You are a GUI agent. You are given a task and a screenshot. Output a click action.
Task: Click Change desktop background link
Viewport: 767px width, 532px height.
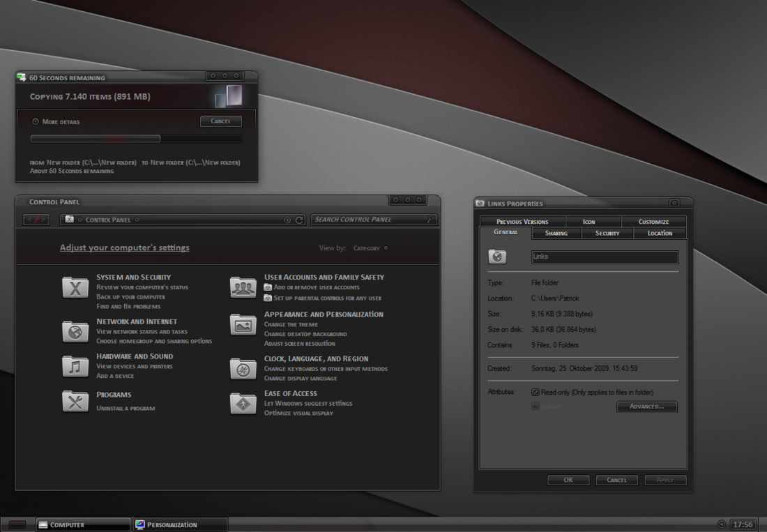[x=305, y=335]
